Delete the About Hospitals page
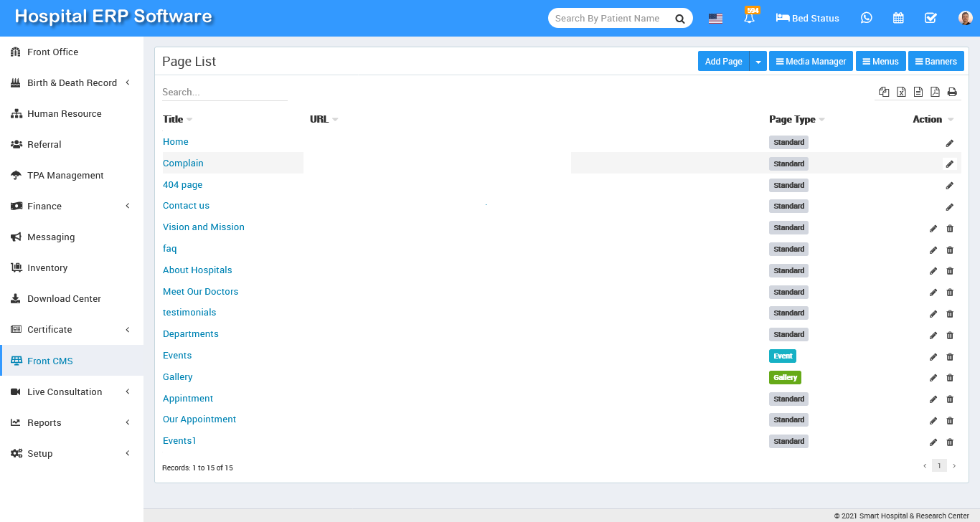 [x=950, y=271]
